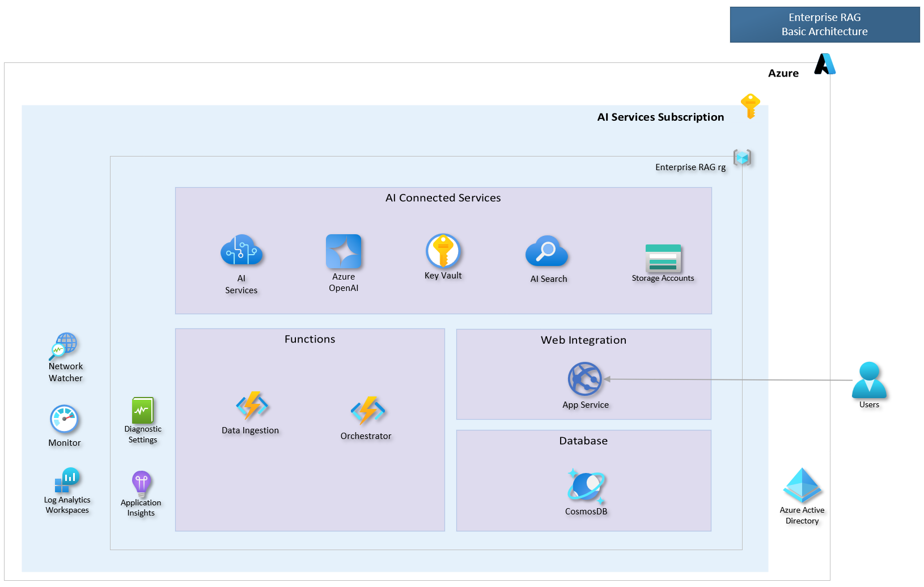The width and height of the screenshot is (924, 587).
Task: Click the App Service label text
Action: 586,405
